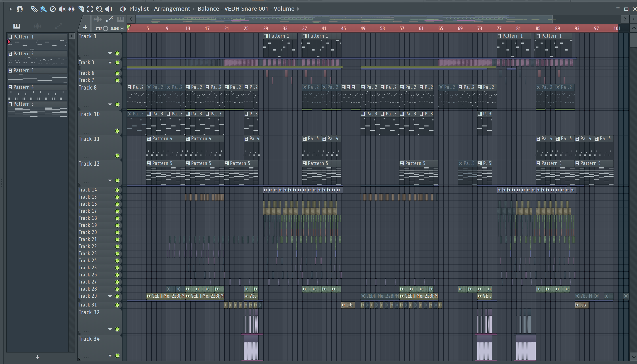Show automation clips in the picker panel
This screenshot has height=364, width=637.
click(58, 26)
